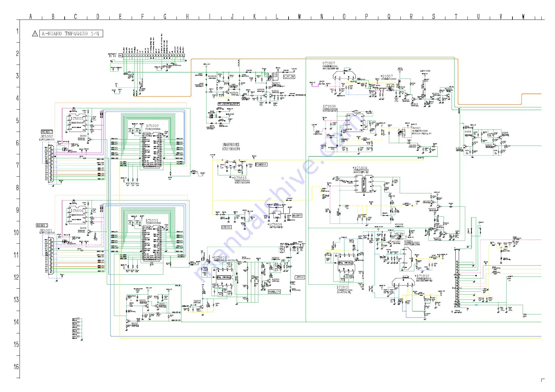Image resolution: width=555 pixels, height=392 pixels.
Task: Select the Q1811 MOSFET label
Action: tap(416, 128)
